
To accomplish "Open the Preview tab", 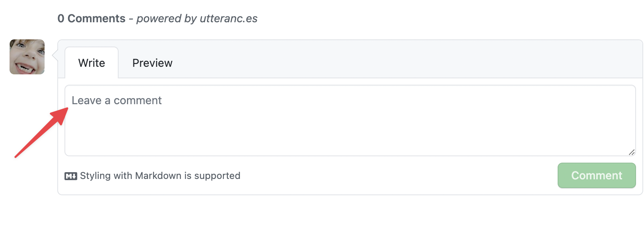I will coord(152,63).
